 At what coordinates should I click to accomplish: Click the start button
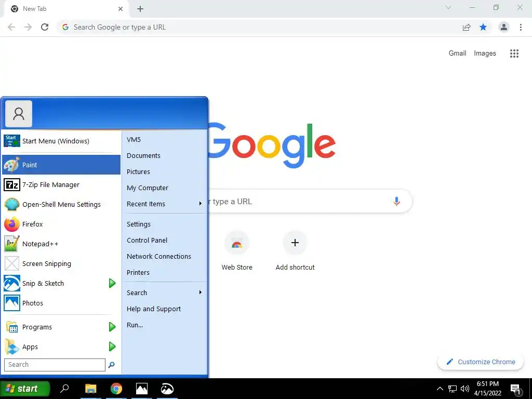[25, 389]
